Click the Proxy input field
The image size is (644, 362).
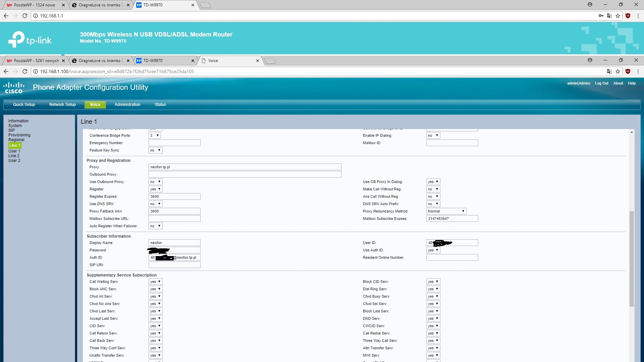[x=245, y=167]
